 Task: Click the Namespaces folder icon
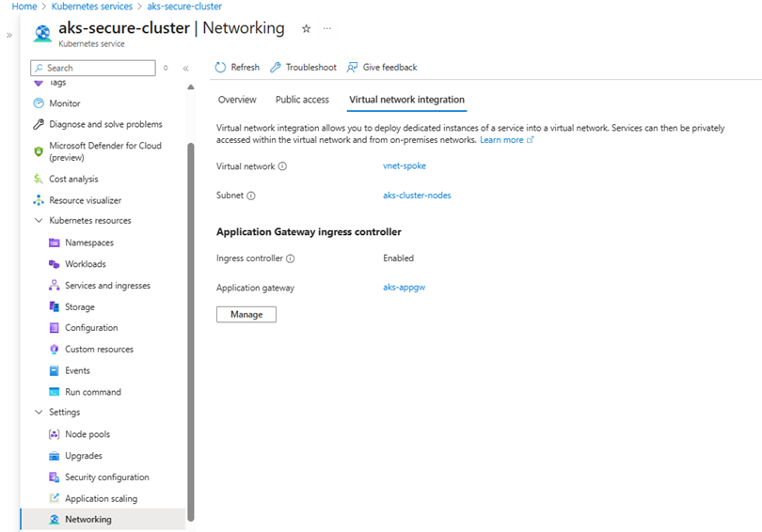coord(54,243)
